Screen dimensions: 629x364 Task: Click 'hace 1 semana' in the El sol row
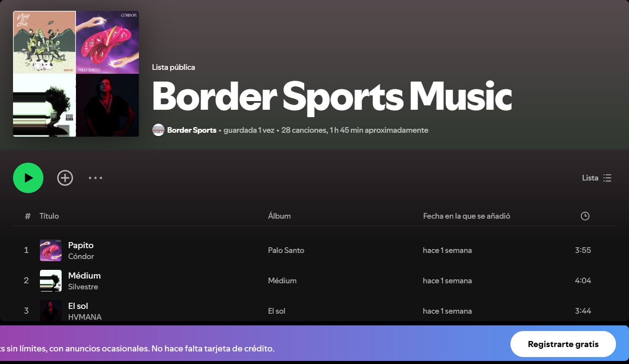(447, 311)
